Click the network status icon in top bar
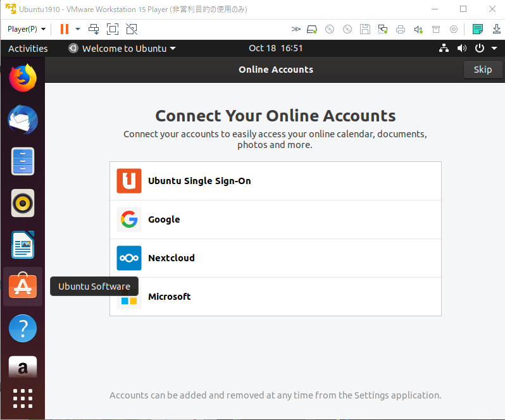 click(444, 48)
